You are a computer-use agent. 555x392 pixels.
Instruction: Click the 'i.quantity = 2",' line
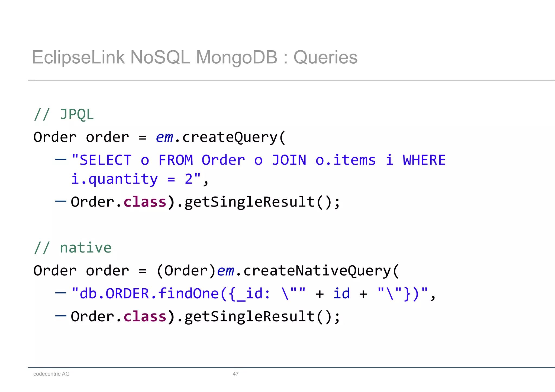(x=140, y=179)
